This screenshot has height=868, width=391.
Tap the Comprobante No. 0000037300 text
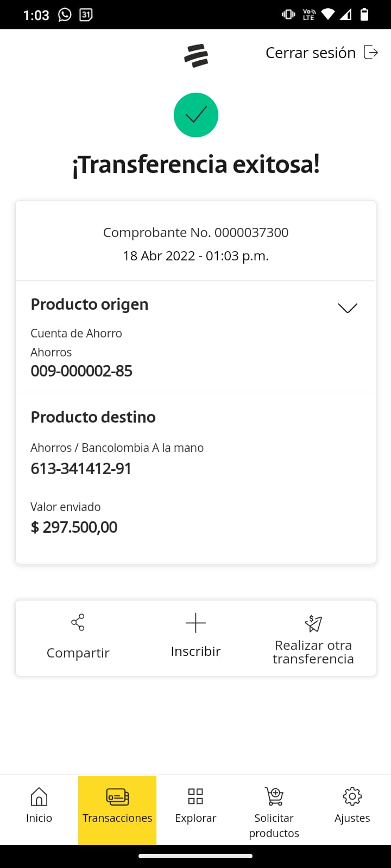195,233
